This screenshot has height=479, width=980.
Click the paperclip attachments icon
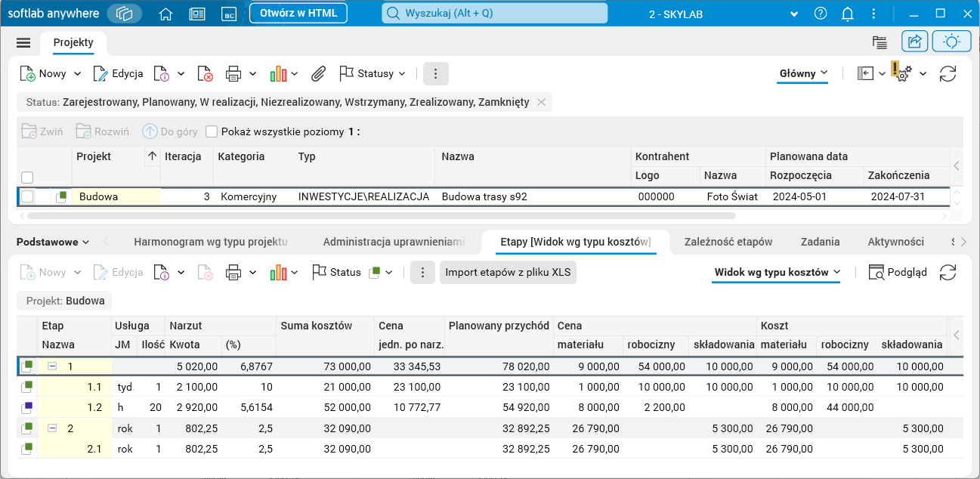click(318, 73)
